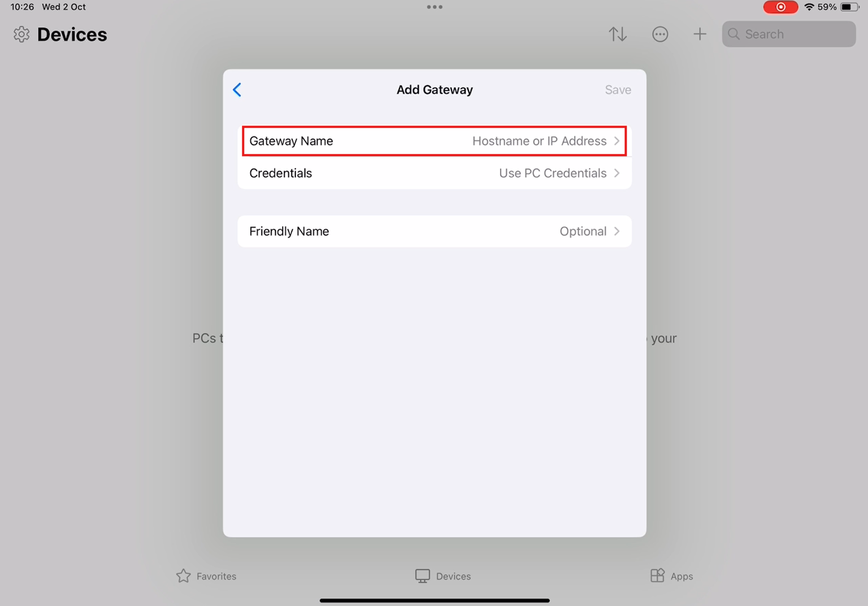Switch to the Apps tab
Screen dimensions: 868x606
[671, 576]
